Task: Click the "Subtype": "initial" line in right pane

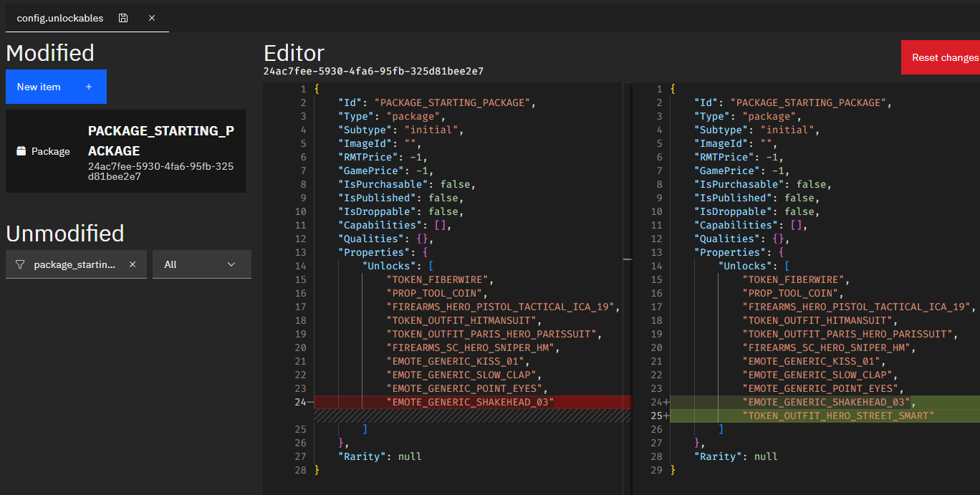Action: pos(756,130)
